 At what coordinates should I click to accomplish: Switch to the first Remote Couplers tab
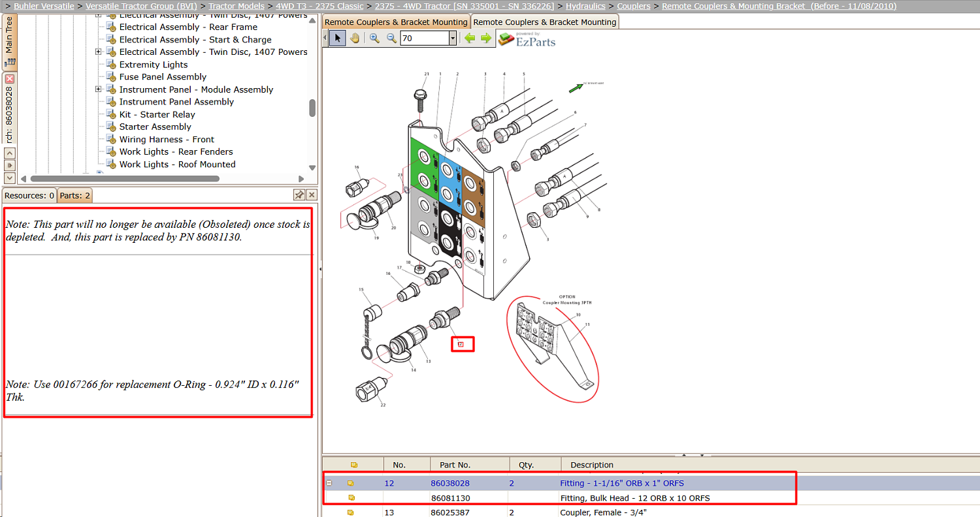click(396, 22)
